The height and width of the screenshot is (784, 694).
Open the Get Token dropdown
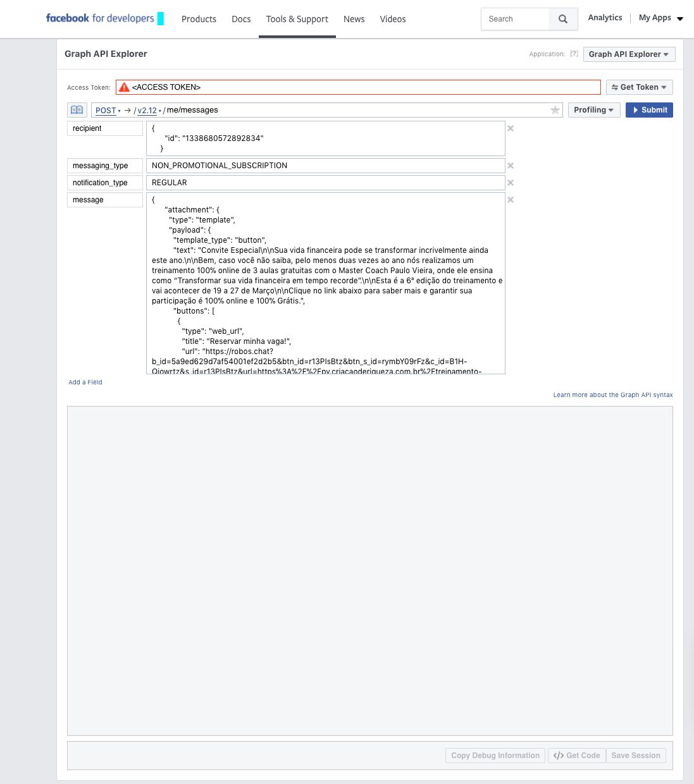pos(639,87)
